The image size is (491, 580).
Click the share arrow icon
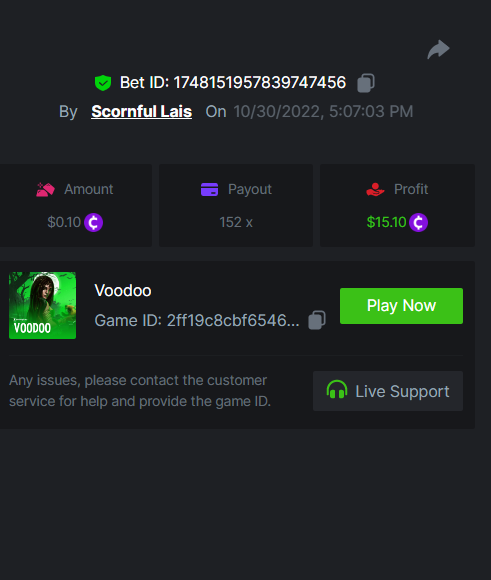coord(438,49)
